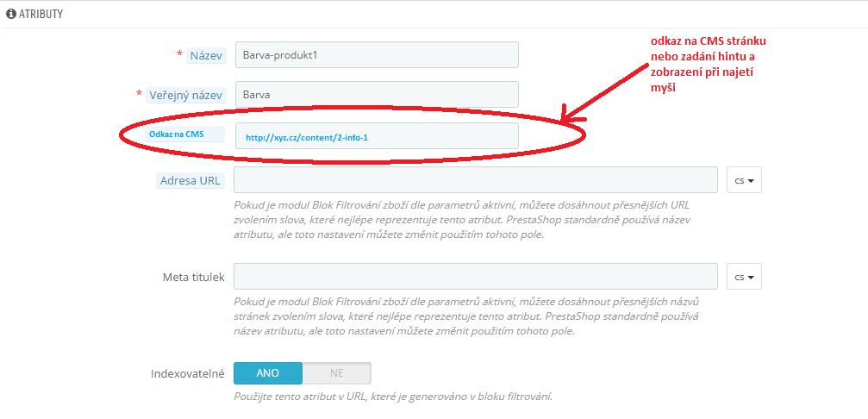Click the Odkaz na CMS input field
The height and width of the screenshot is (419, 868).
tap(377, 136)
